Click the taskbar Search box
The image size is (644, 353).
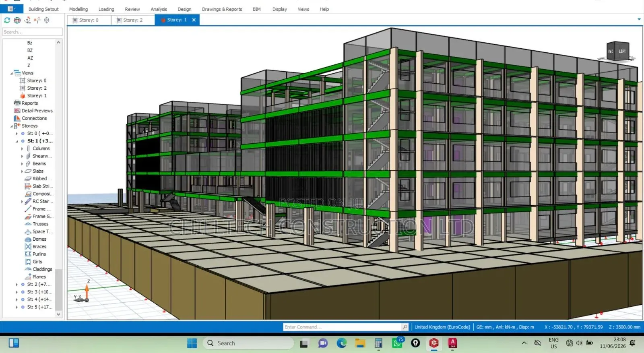pos(248,343)
